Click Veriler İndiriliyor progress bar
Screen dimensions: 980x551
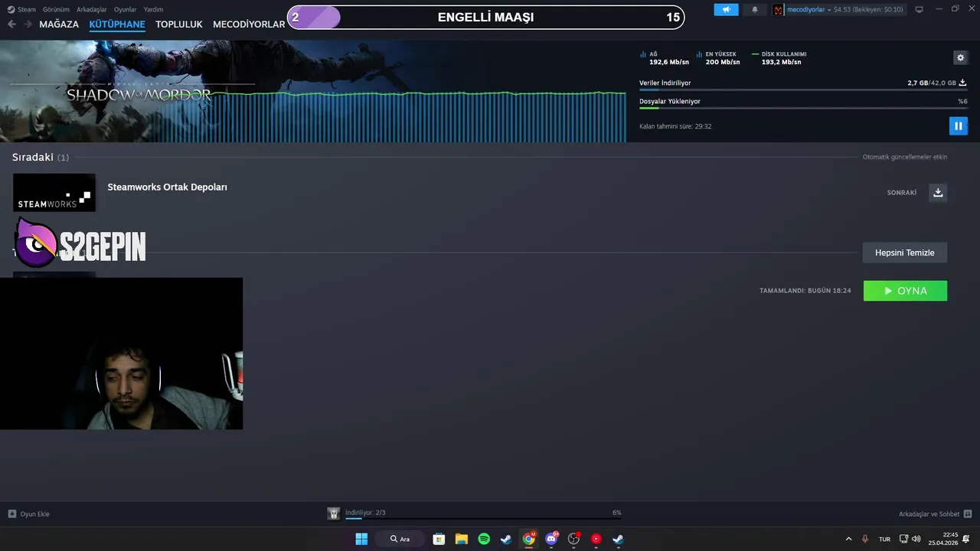point(803,90)
